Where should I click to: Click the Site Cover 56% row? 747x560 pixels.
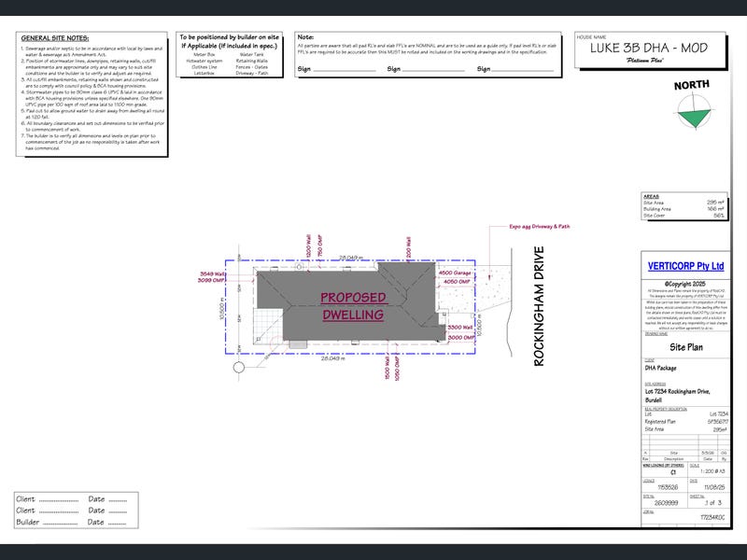[x=684, y=216]
